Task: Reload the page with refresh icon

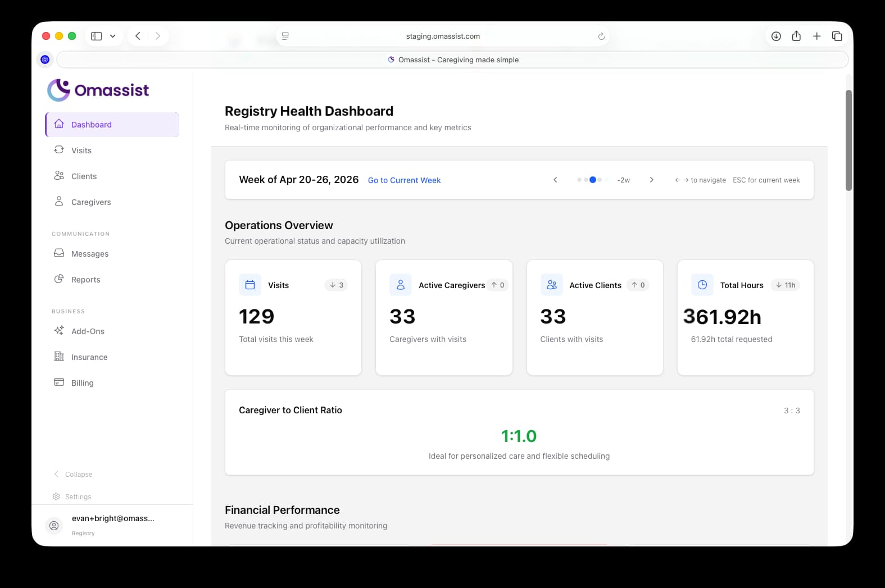Action: tap(601, 36)
